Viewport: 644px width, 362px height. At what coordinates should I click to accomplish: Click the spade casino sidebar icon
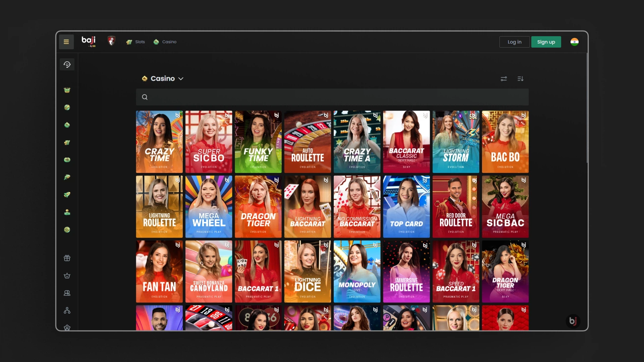[x=67, y=125]
